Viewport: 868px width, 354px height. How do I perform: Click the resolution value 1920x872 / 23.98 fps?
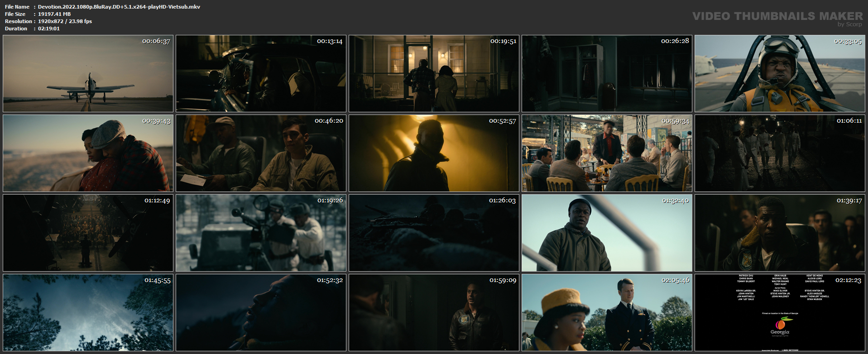click(x=65, y=21)
